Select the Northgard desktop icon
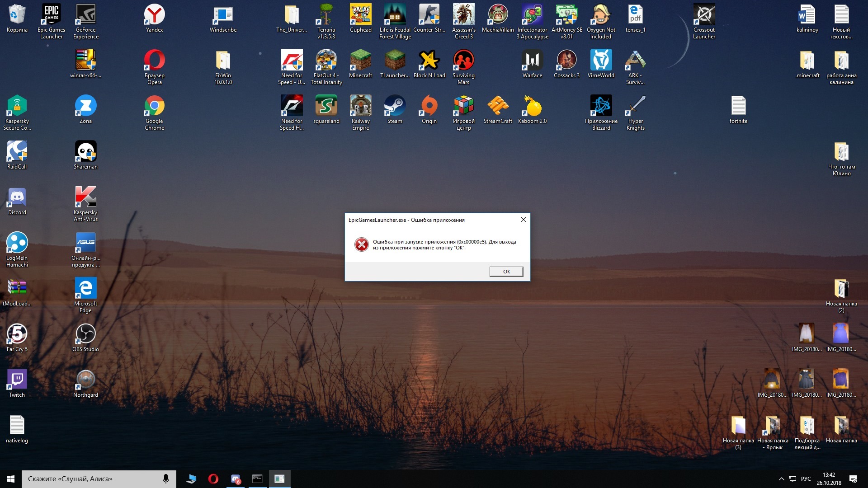 pyautogui.click(x=86, y=383)
